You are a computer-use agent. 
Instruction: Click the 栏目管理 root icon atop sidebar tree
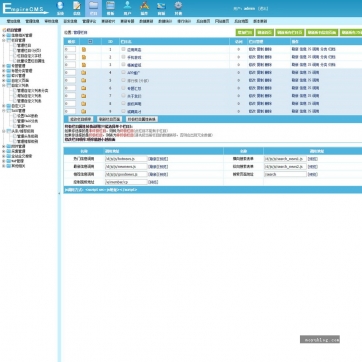[x=4, y=30]
